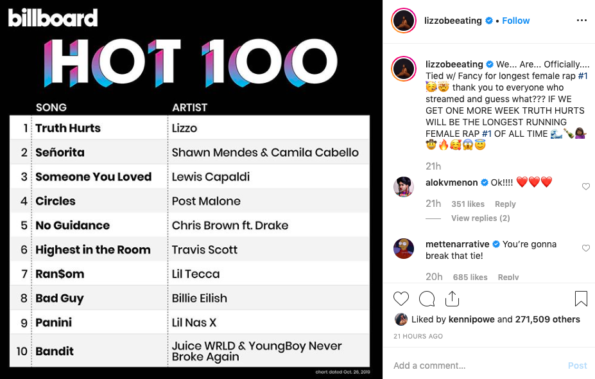The height and width of the screenshot is (379, 595).
Task: Click the Add a comment field
Action: click(x=478, y=366)
